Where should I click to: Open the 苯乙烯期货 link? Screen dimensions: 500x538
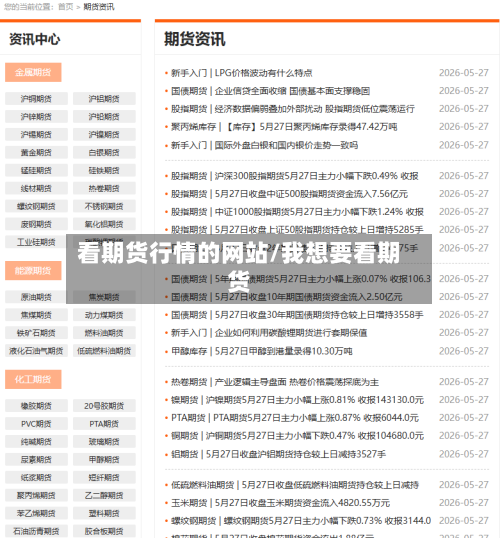click(36, 513)
